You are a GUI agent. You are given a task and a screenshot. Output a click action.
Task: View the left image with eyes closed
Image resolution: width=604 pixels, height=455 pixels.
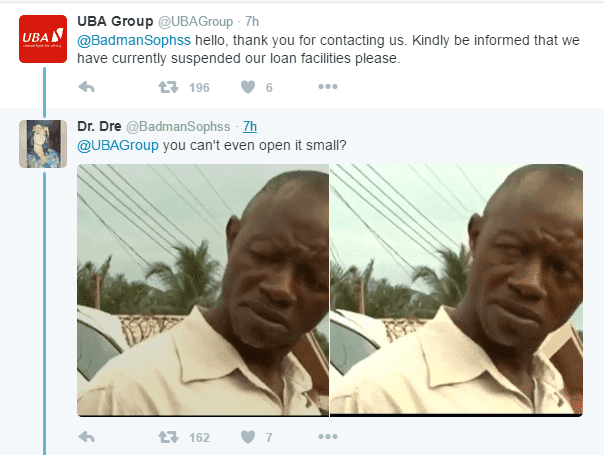pos(203,290)
